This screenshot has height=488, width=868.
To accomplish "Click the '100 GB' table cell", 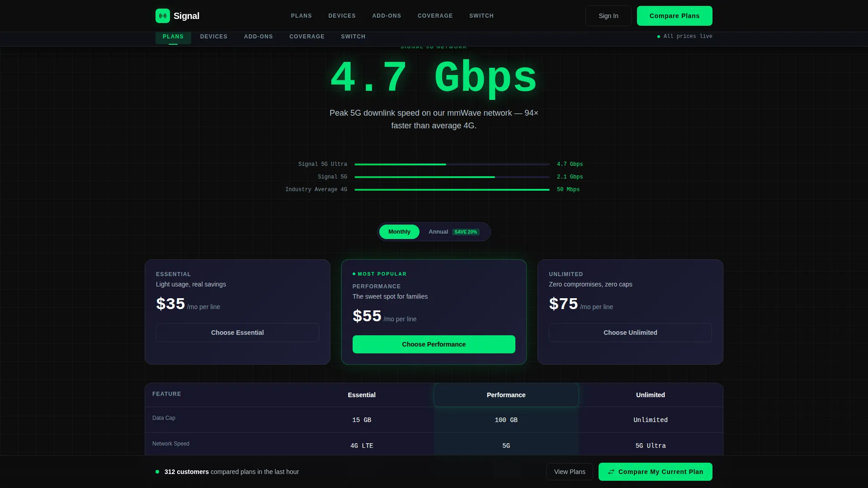I will click(x=506, y=420).
